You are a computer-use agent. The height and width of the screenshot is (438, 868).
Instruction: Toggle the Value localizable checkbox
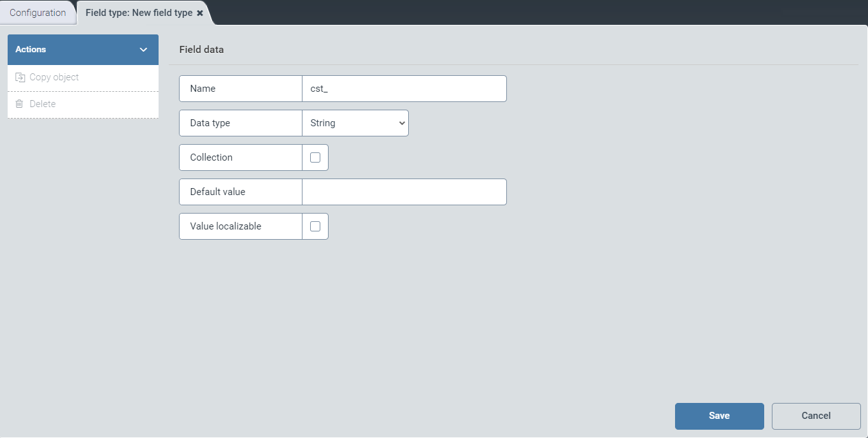315,226
